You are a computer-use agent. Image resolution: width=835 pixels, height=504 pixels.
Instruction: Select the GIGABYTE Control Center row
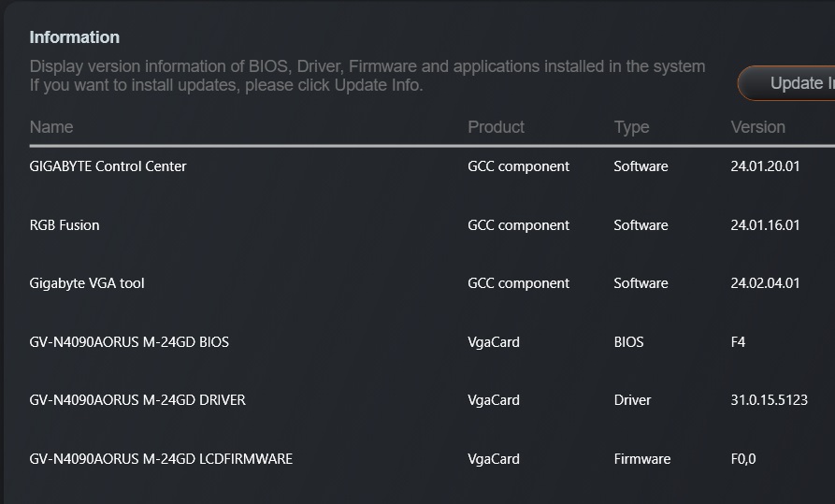108,166
